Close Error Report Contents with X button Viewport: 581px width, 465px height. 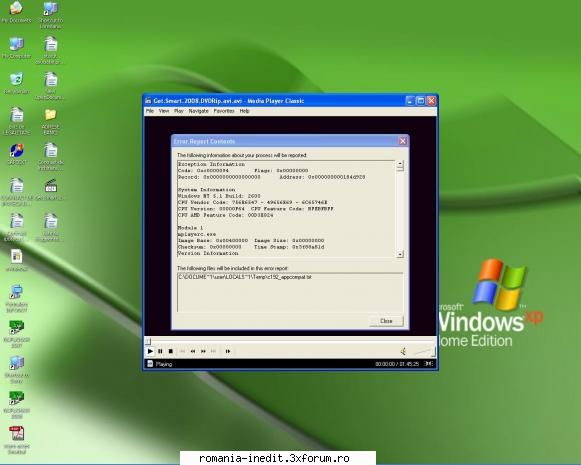click(x=403, y=141)
